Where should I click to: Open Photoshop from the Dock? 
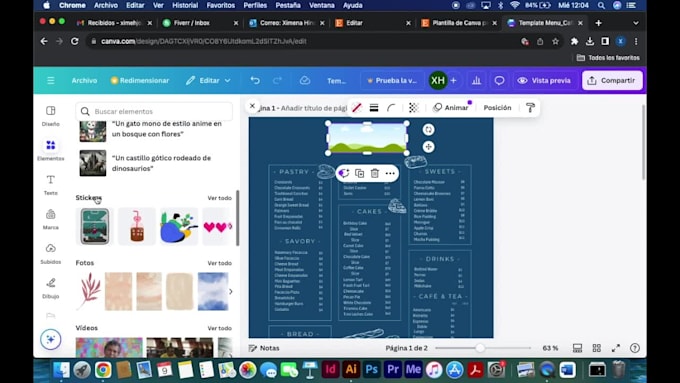(372, 369)
